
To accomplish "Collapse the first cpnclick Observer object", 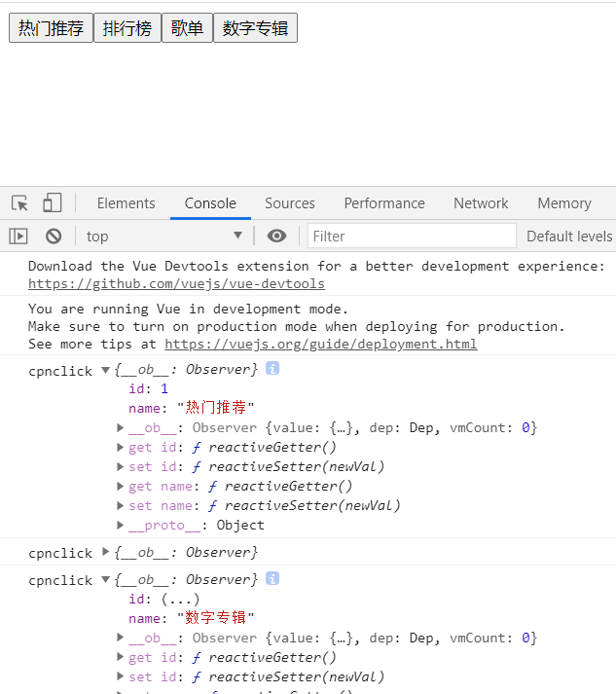I will (x=105, y=370).
